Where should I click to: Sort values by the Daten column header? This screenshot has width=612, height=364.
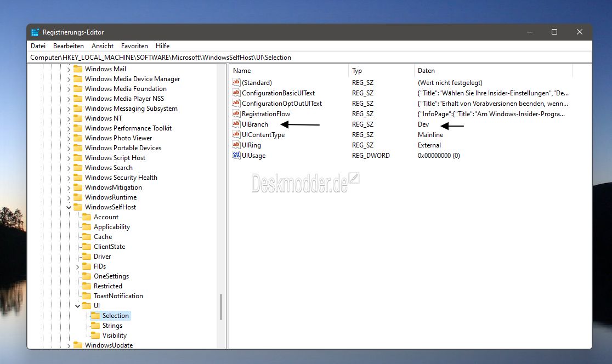click(493, 71)
